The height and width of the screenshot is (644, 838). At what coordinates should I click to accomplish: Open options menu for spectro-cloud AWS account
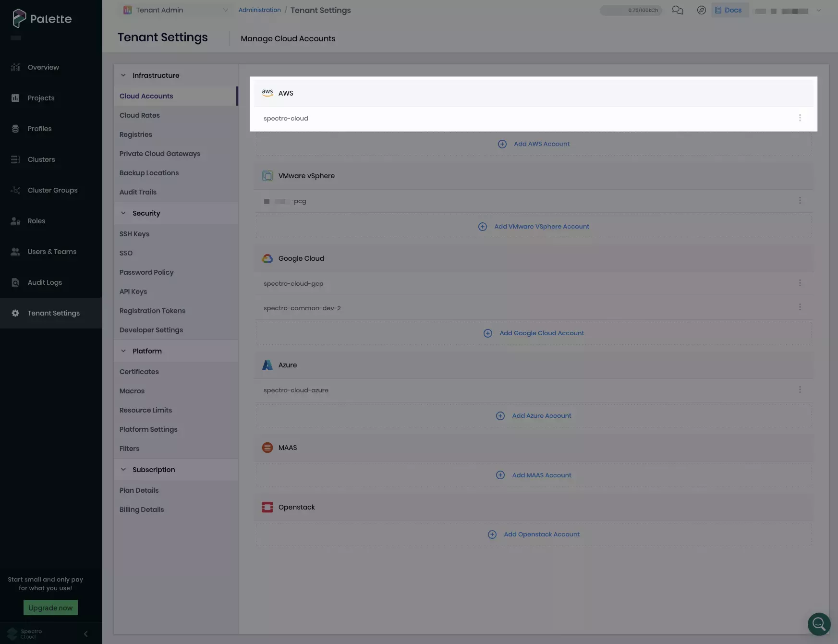(x=800, y=118)
